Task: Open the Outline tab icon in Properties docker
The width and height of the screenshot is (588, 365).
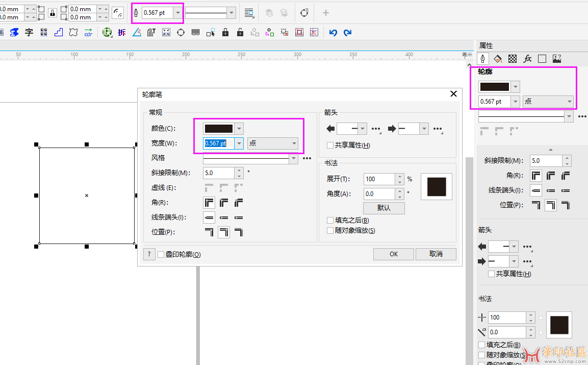Action: pos(482,59)
